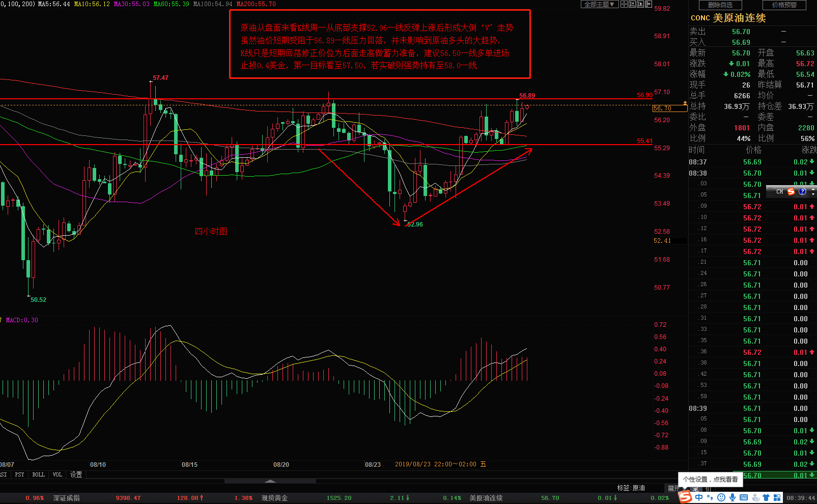Click the system clock 08:39:44
This screenshot has width=817, height=504.
[x=801, y=498]
